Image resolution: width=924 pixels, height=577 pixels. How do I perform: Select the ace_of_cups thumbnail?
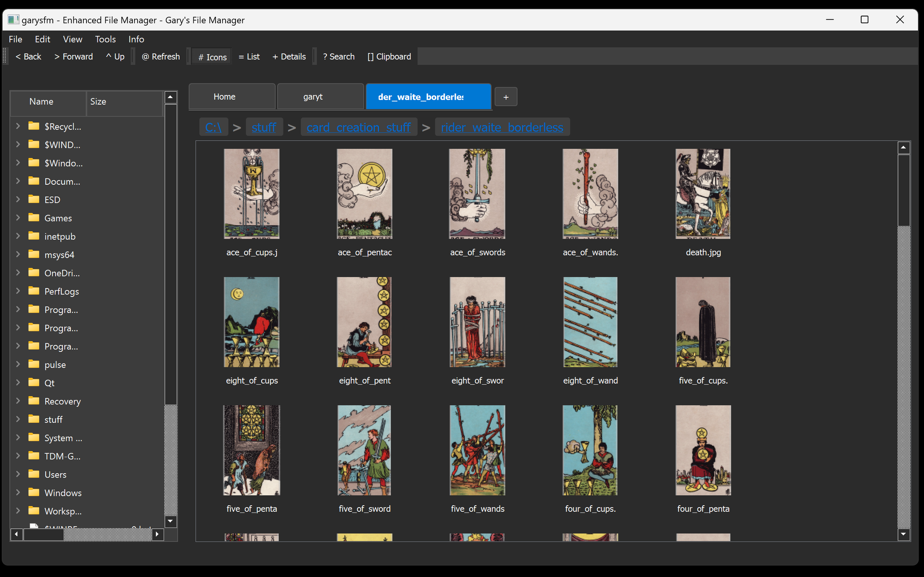click(x=252, y=194)
